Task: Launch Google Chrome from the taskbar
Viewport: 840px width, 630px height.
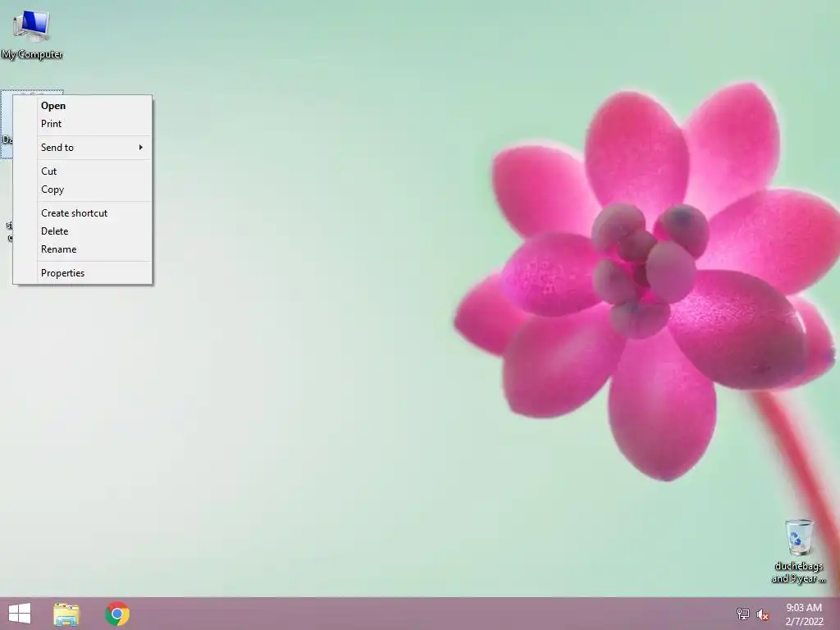Action: point(117,614)
